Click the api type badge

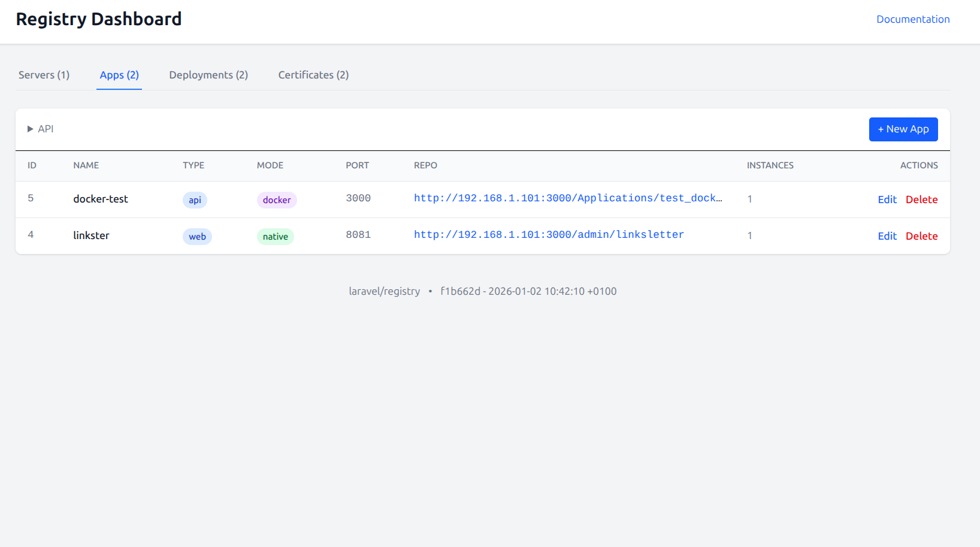coord(195,200)
